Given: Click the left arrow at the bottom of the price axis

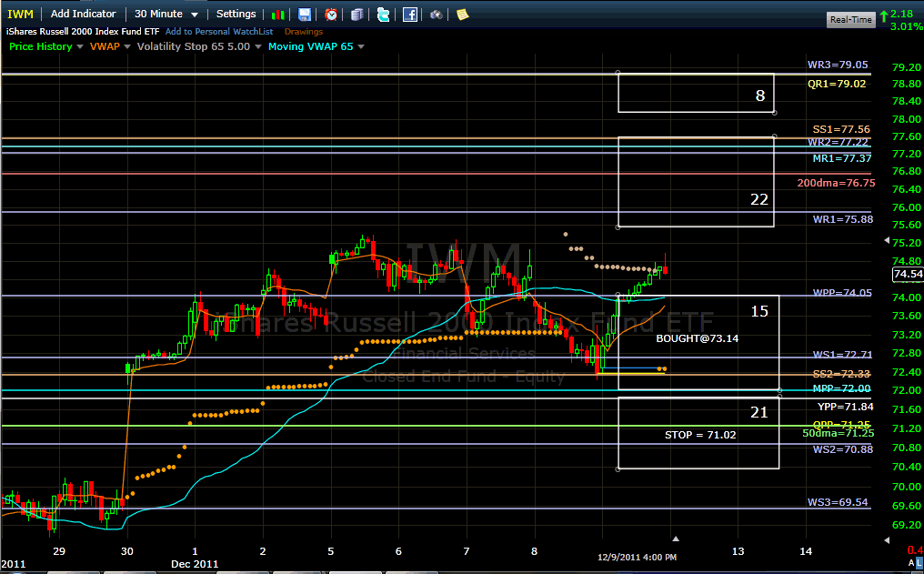Looking at the screenshot, I should [x=887, y=539].
